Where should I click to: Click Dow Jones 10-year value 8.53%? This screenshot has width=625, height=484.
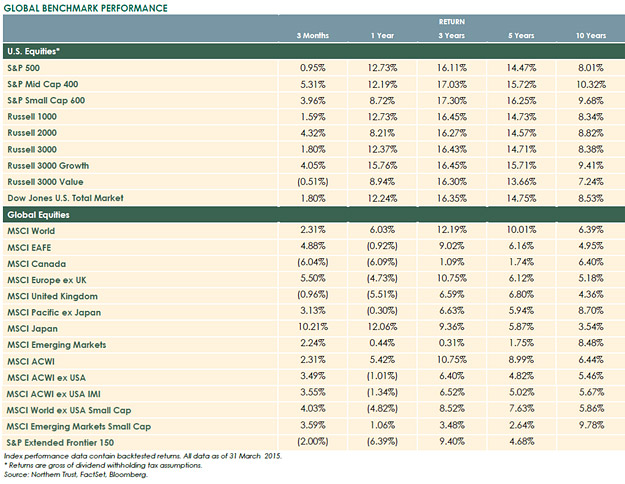[x=591, y=198]
